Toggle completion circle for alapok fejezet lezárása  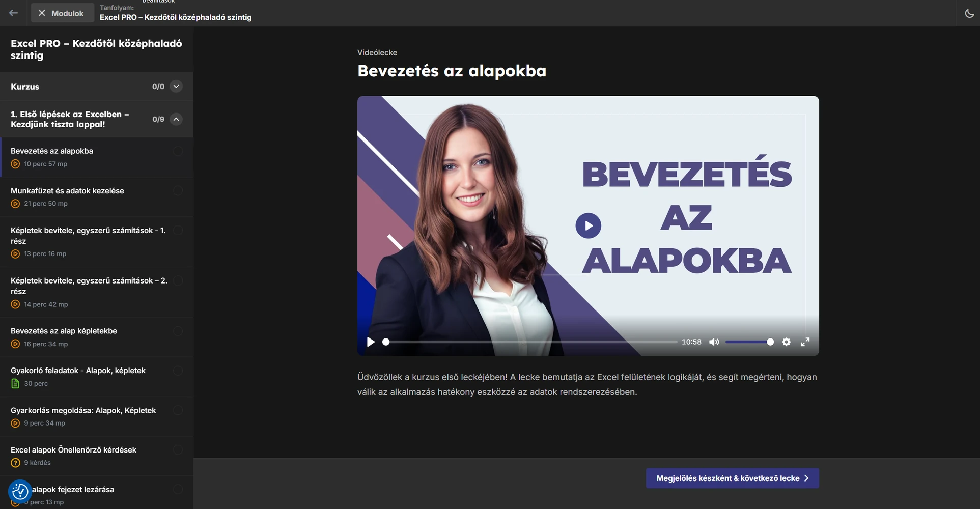[178, 490]
